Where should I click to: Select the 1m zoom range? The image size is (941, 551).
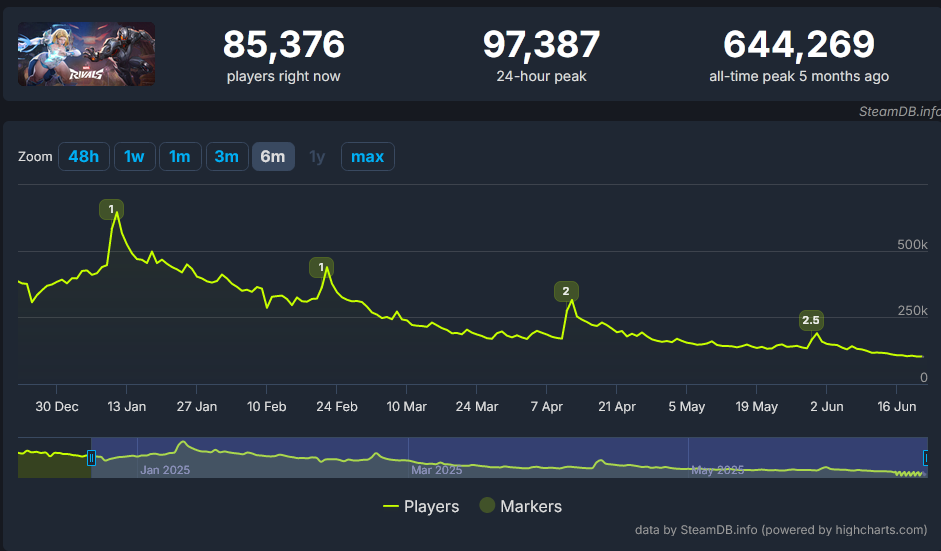(180, 157)
